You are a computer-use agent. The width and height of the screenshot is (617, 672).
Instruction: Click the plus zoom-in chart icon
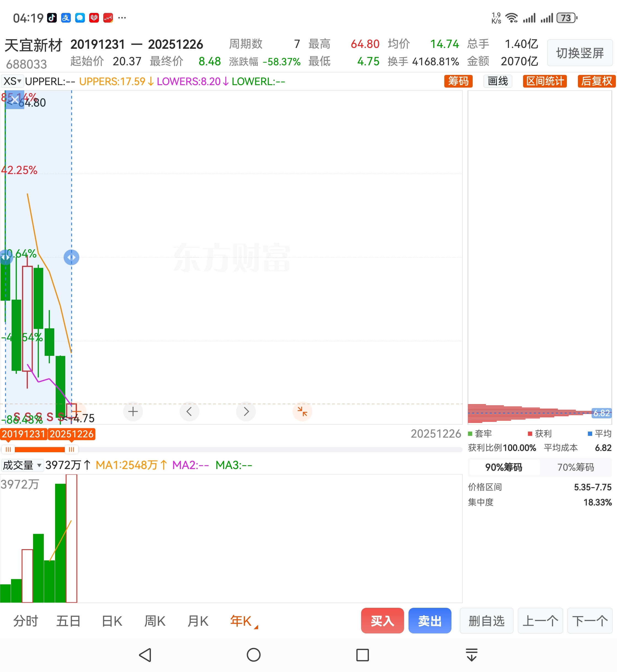click(133, 411)
